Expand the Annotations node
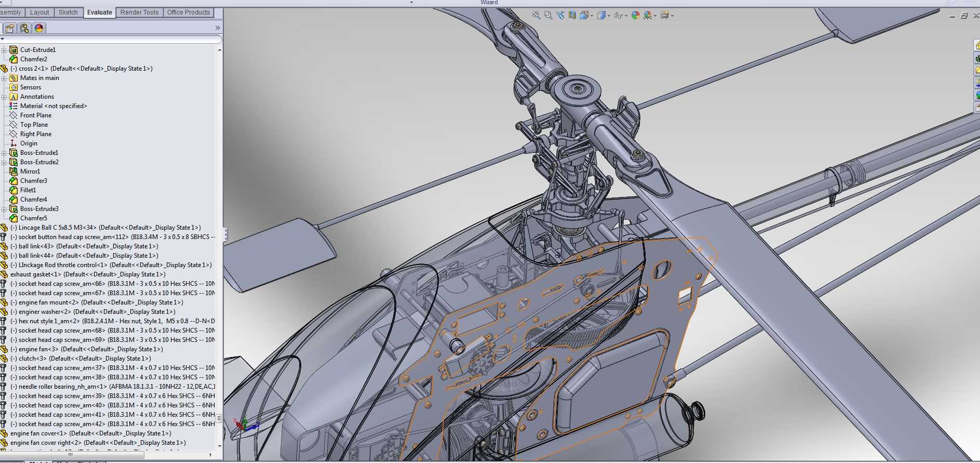 [4, 97]
